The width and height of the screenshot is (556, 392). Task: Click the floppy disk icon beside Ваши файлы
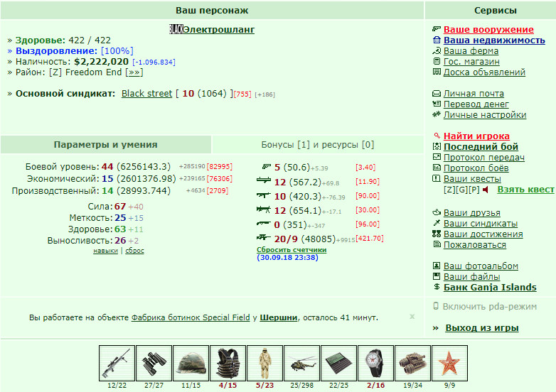tap(437, 276)
